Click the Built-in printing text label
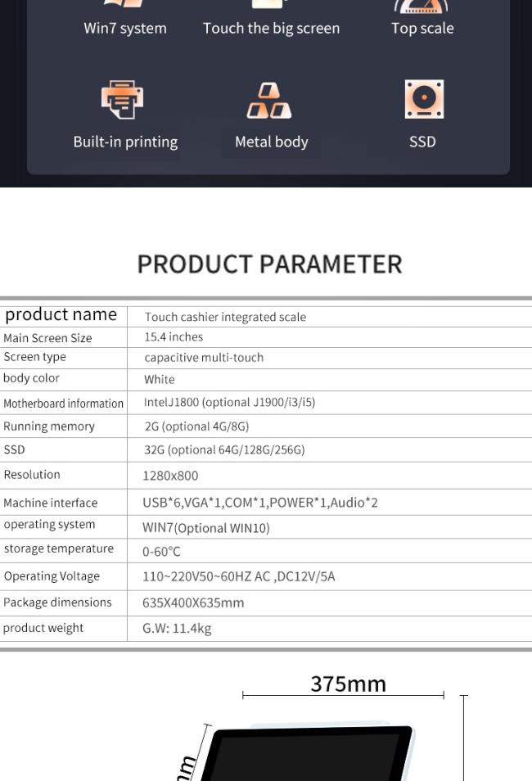Image resolution: width=532 pixels, height=781 pixels. 125,142
